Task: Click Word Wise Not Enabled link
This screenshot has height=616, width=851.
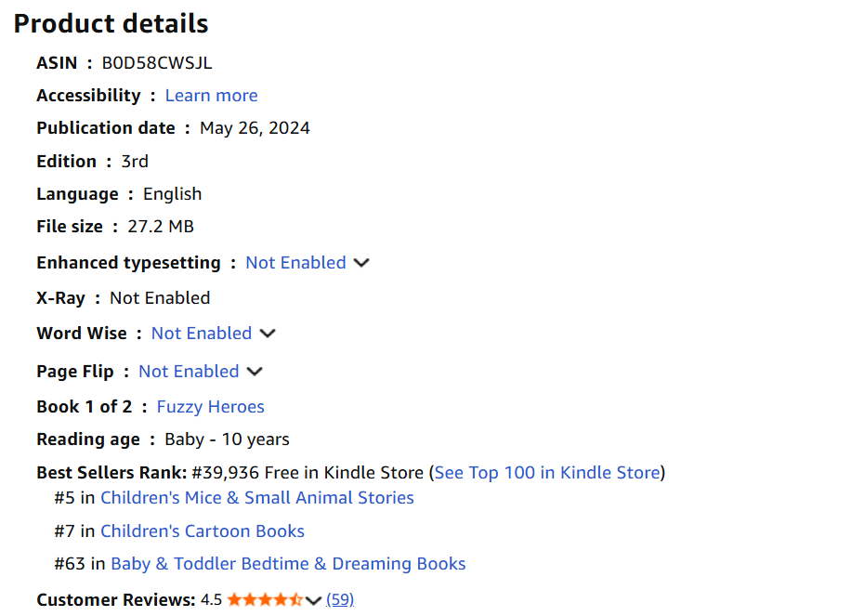Action: [202, 334]
